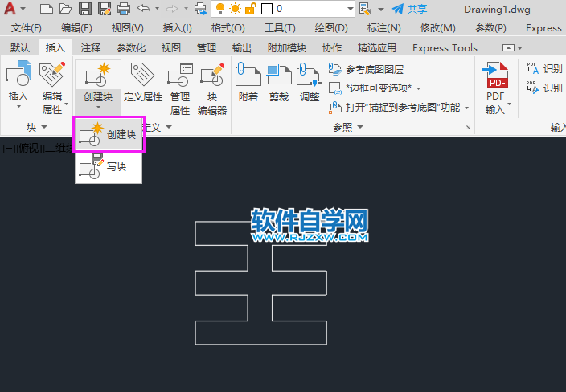The width and height of the screenshot is (566, 392).
Task: Open the 文件(F) menu
Action: (x=27, y=28)
